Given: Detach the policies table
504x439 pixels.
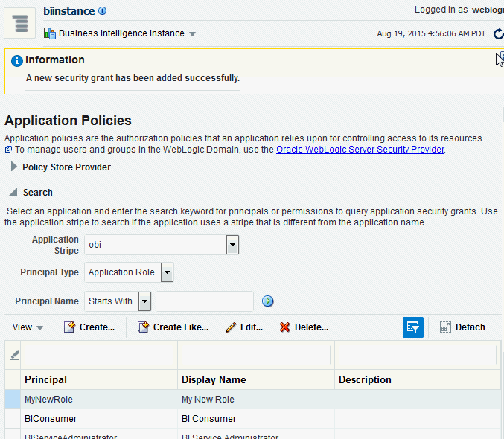Looking at the screenshot, I should tap(462, 327).
